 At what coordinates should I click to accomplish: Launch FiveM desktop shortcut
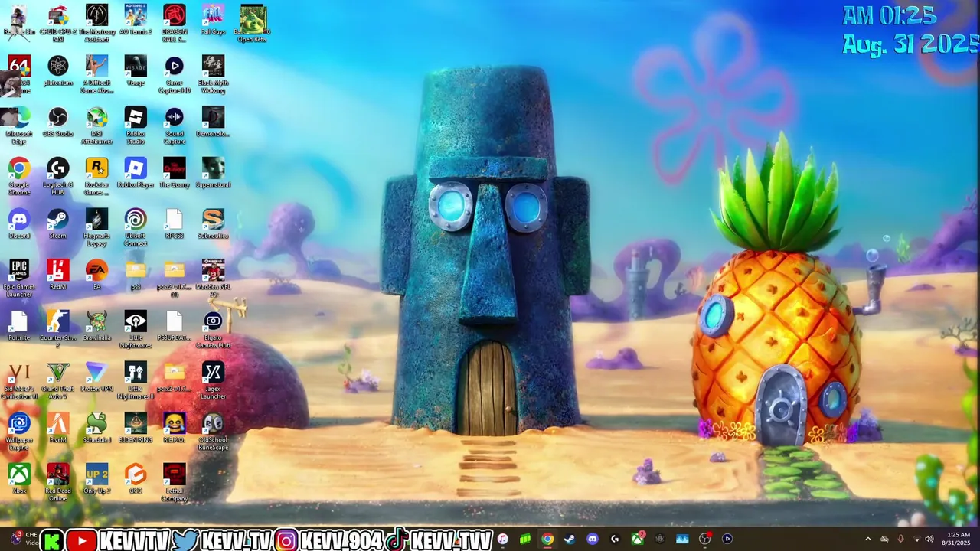(58, 429)
